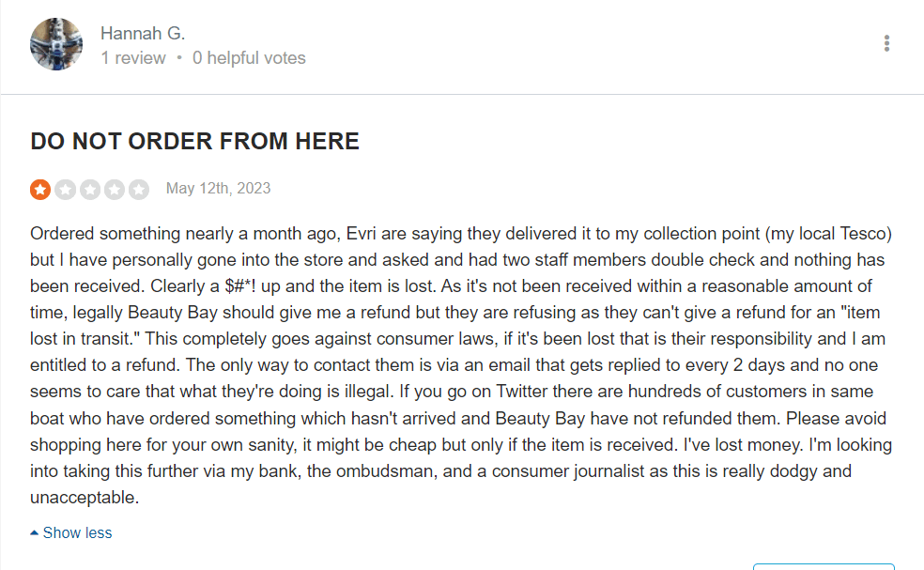
Task: Click the word "Ordered" starting the review
Action: click(62, 233)
